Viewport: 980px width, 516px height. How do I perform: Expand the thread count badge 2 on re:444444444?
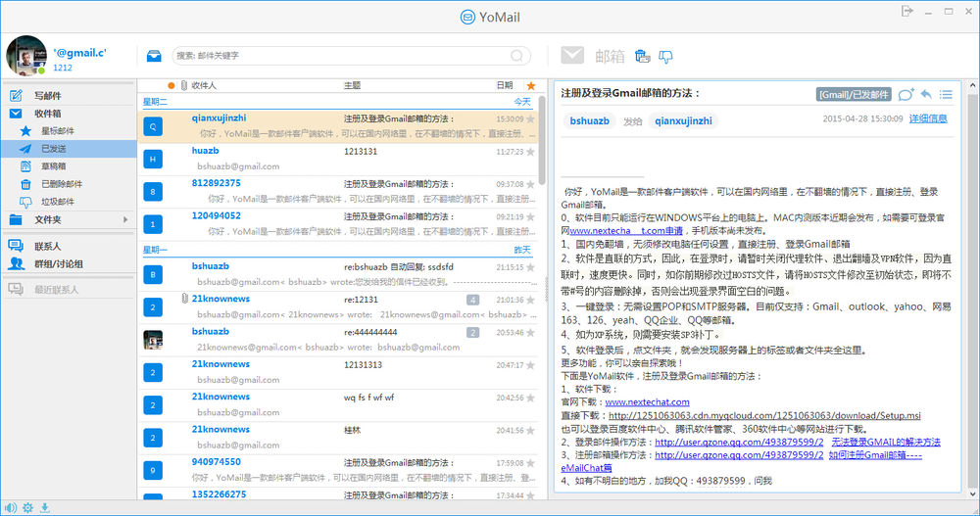(473, 332)
